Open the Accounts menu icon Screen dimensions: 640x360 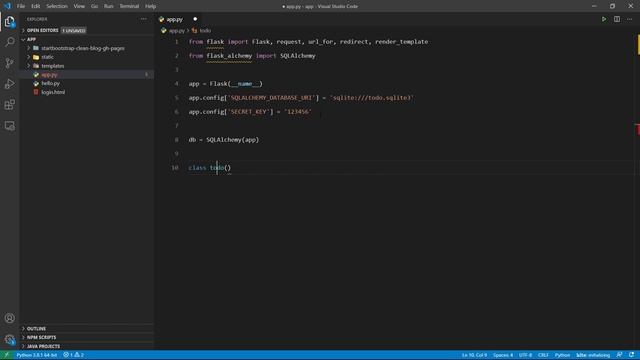pos(9,318)
